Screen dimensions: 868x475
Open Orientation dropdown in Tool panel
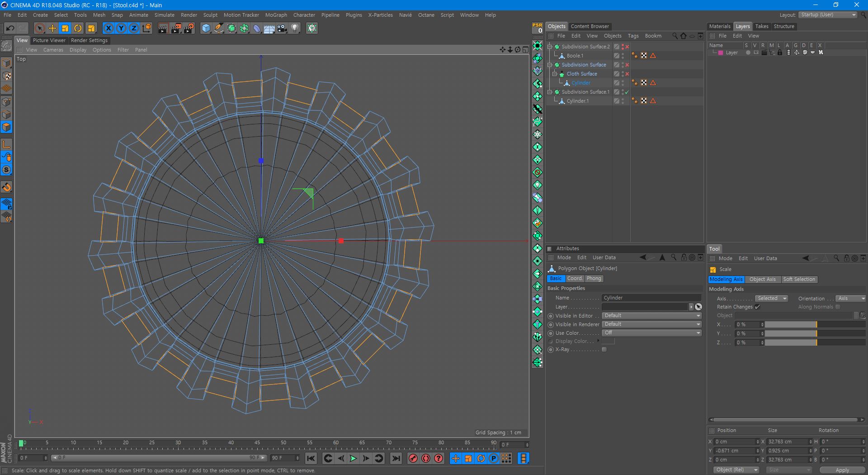850,299
